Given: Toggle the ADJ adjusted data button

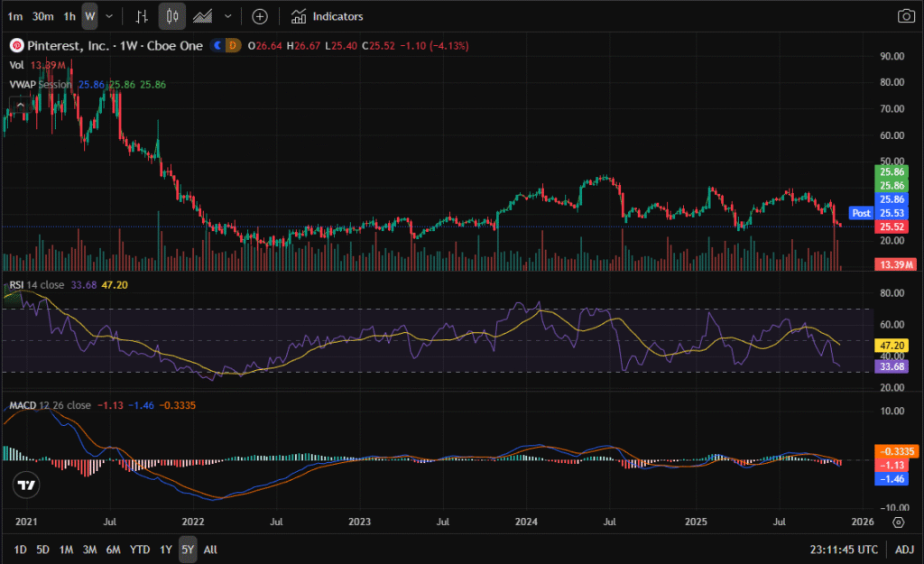Looking at the screenshot, I should 904,549.
